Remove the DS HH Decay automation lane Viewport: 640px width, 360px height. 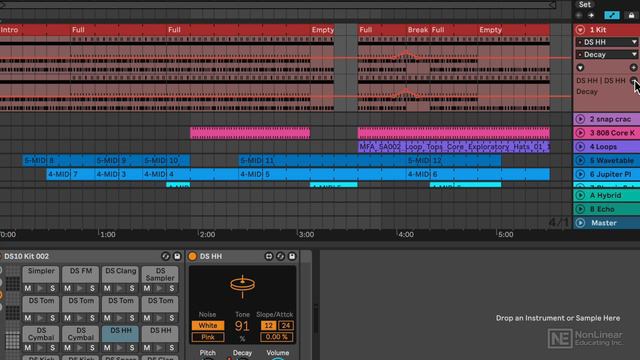coord(633,80)
